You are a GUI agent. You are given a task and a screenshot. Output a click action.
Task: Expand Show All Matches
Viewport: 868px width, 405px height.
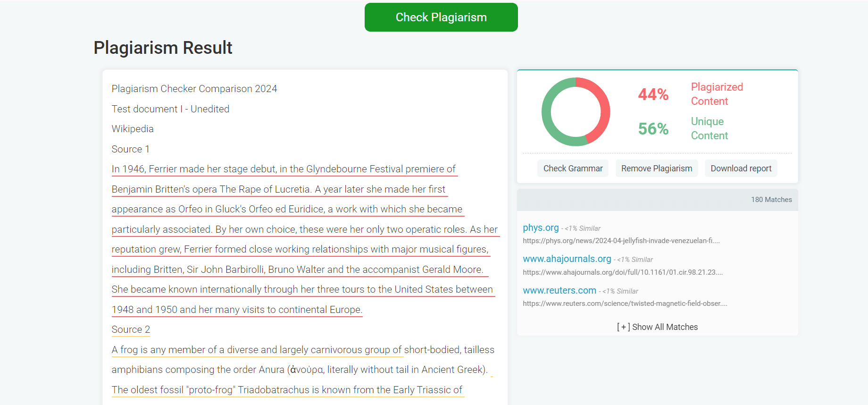[657, 327]
